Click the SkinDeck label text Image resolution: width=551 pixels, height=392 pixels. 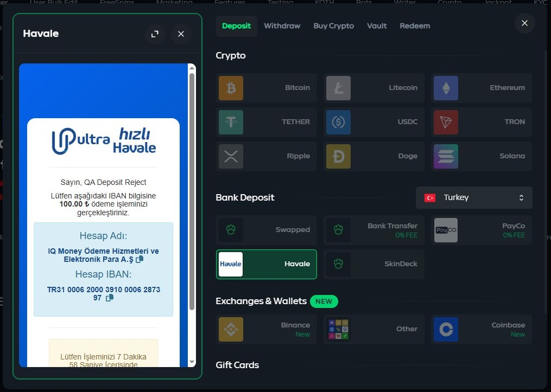pyautogui.click(x=401, y=264)
